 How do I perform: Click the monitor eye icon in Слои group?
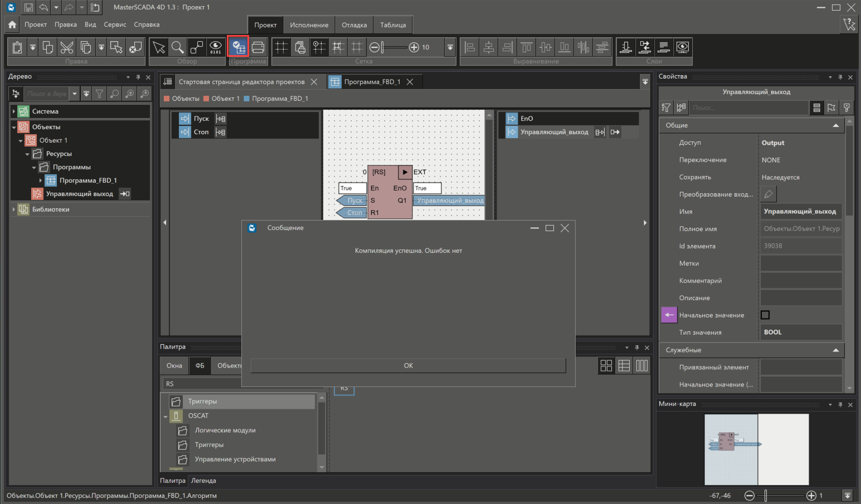click(x=683, y=47)
